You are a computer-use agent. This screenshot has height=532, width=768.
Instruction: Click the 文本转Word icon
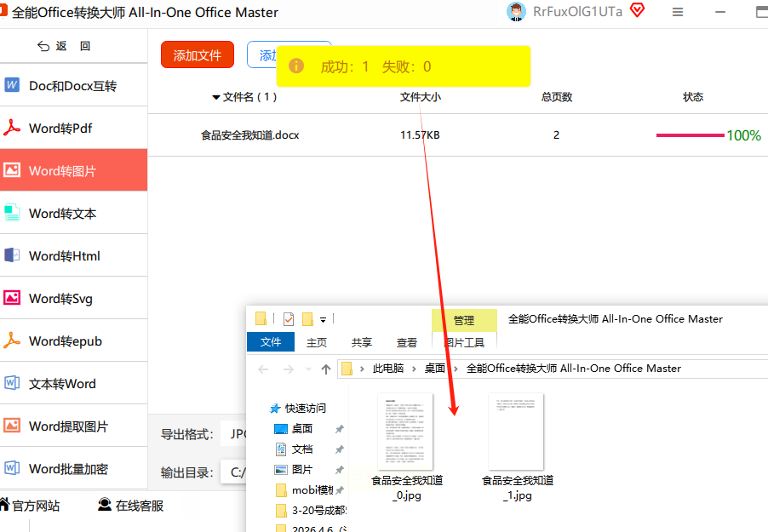click(12, 382)
